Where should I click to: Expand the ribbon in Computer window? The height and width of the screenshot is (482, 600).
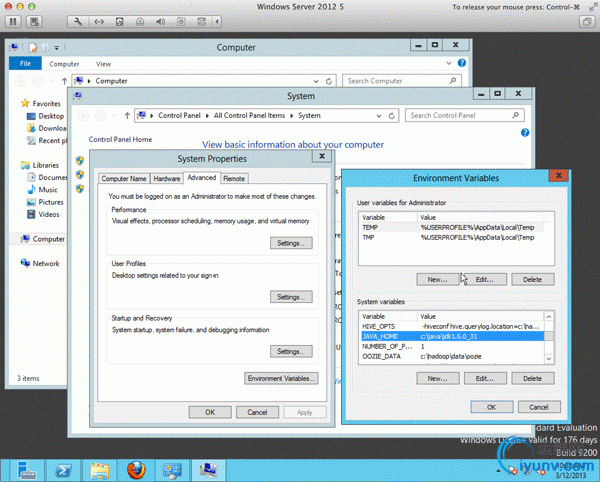tap(449, 63)
